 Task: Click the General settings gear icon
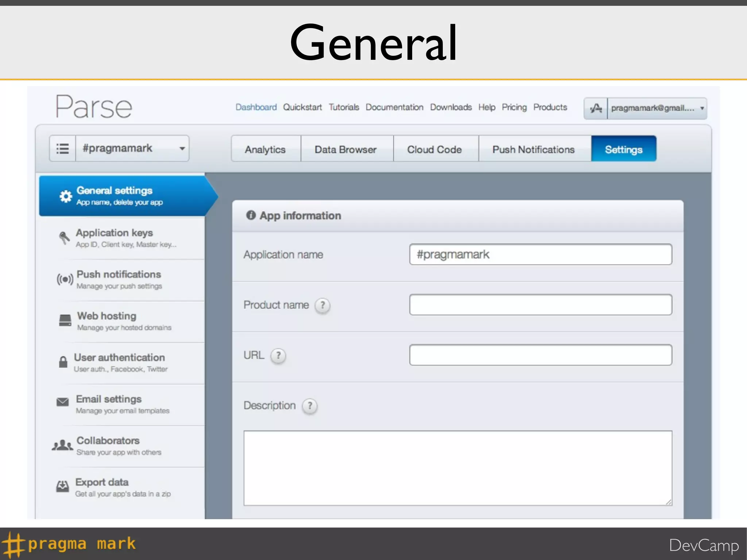pos(66,196)
